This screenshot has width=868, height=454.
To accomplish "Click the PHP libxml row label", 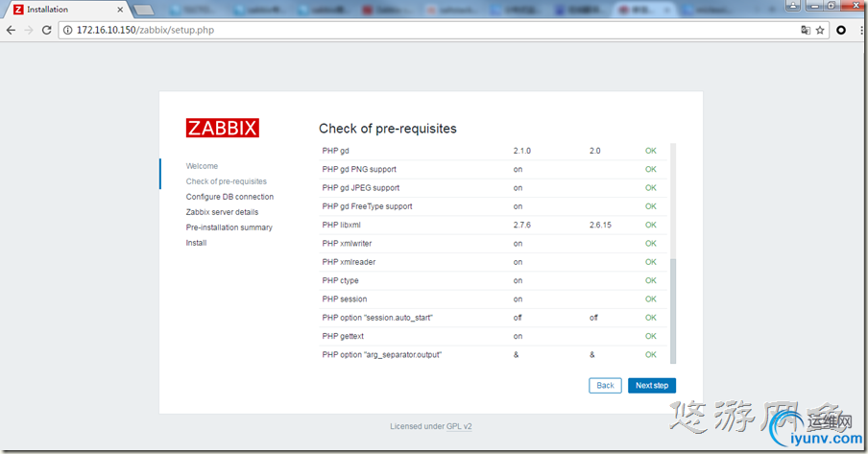I will point(341,225).
